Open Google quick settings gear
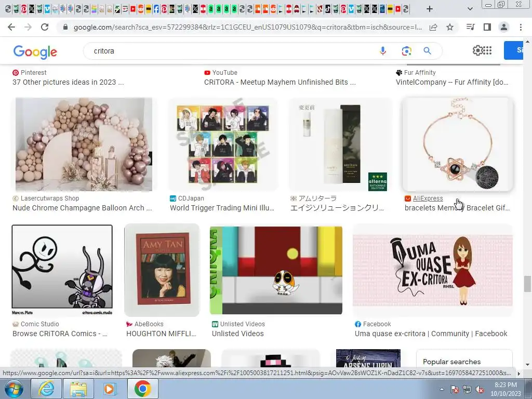 477,50
